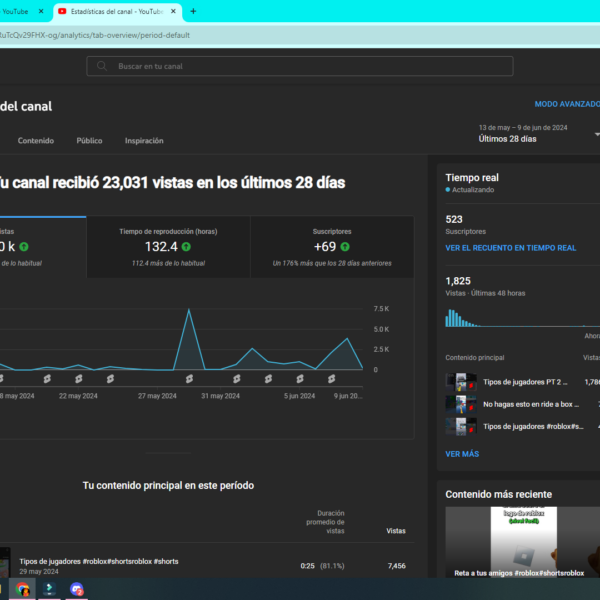
Task: Open 'No hagas esto en ride a box' video
Action: click(531, 404)
